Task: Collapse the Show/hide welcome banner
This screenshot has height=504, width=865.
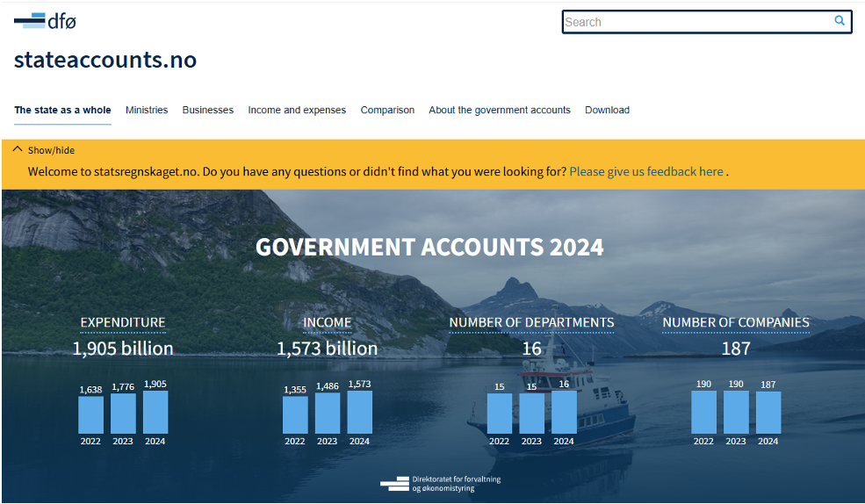Action: tap(51, 150)
